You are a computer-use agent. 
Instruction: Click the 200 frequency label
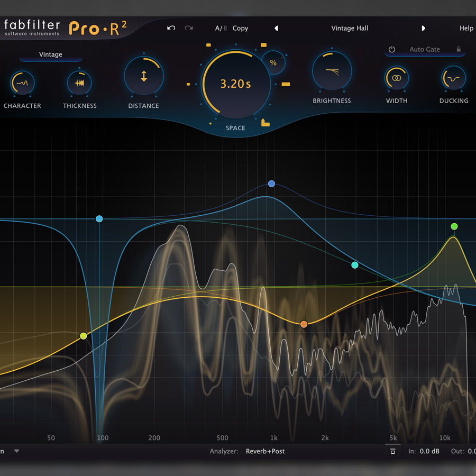154,438
